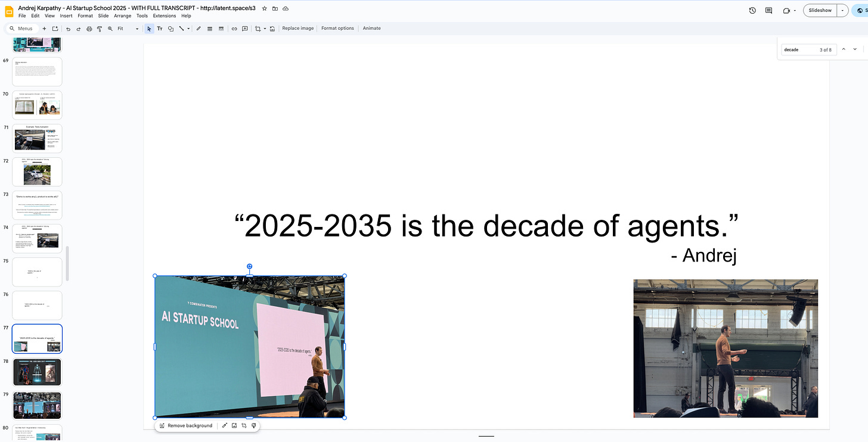The height and width of the screenshot is (442, 868).
Task: Expand the line type dropdown arrow
Action: point(188,29)
